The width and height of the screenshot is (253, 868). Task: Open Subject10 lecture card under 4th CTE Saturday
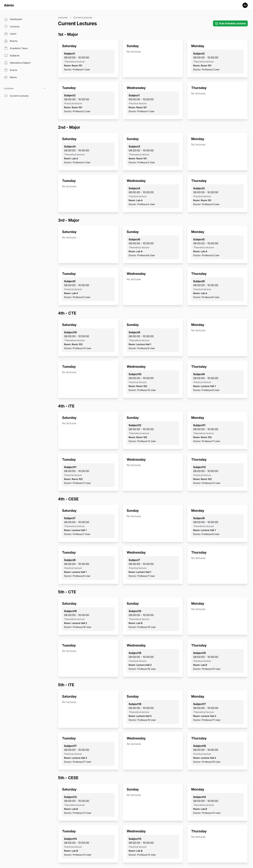tap(88, 340)
